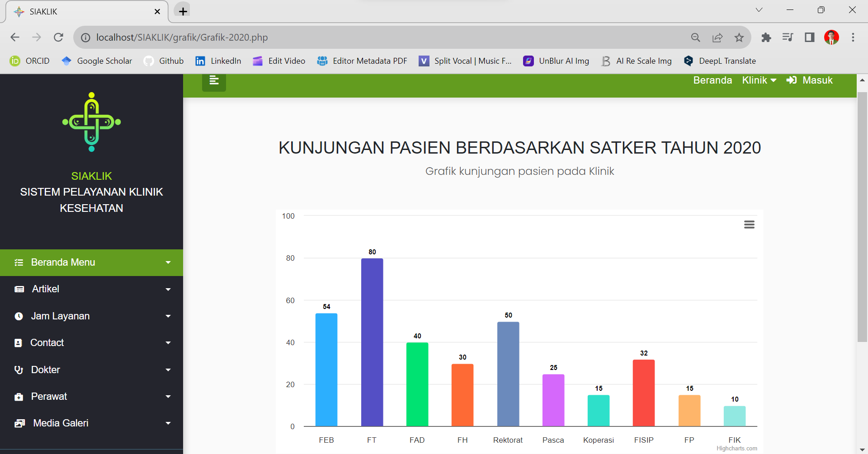Click the share page icon

coord(717,37)
